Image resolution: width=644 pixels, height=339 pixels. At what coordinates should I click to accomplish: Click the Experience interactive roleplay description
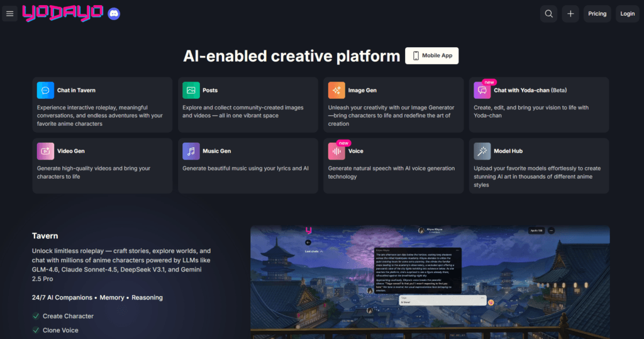coord(100,116)
